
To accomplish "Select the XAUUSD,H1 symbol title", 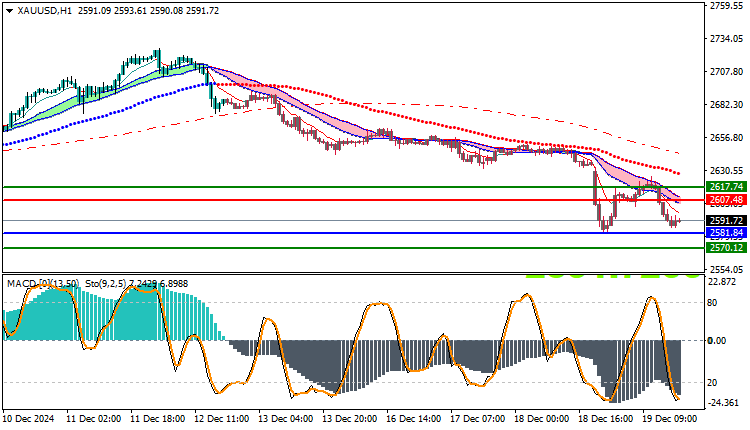I will coord(44,11).
